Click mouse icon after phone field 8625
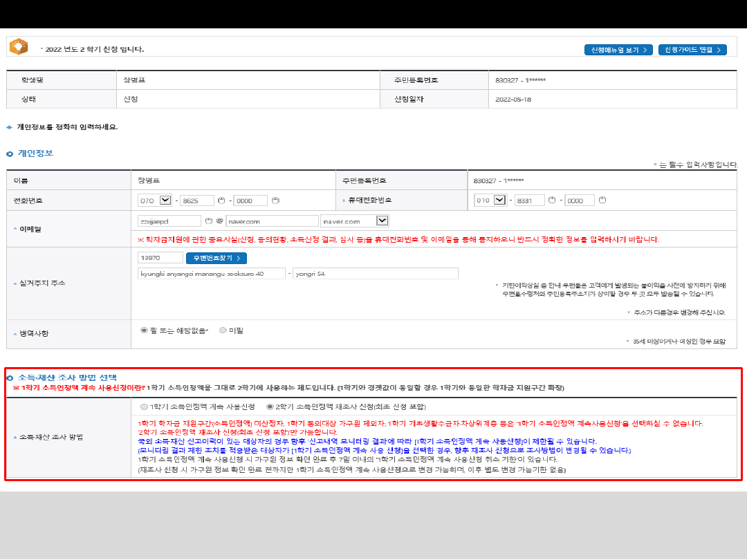 [x=222, y=200]
